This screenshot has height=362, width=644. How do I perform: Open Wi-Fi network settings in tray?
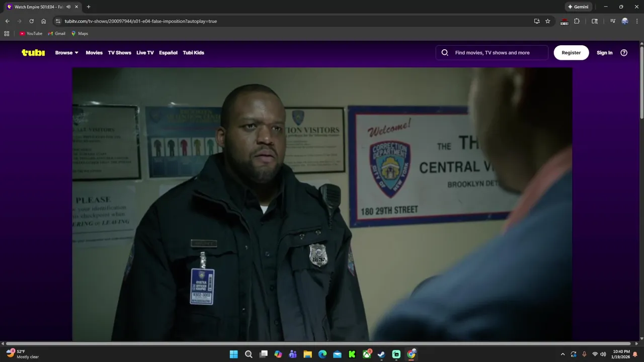click(595, 354)
